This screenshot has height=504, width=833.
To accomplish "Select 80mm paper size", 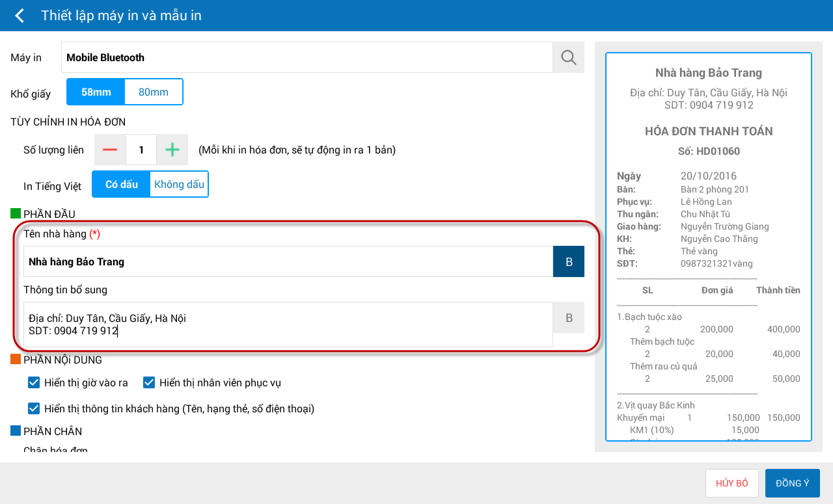I will tap(154, 92).
